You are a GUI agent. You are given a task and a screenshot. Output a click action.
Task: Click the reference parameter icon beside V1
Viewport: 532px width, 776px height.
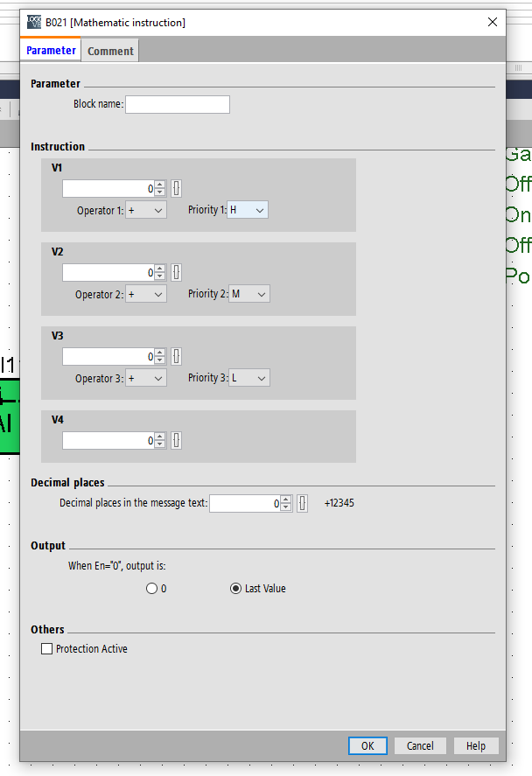point(176,189)
